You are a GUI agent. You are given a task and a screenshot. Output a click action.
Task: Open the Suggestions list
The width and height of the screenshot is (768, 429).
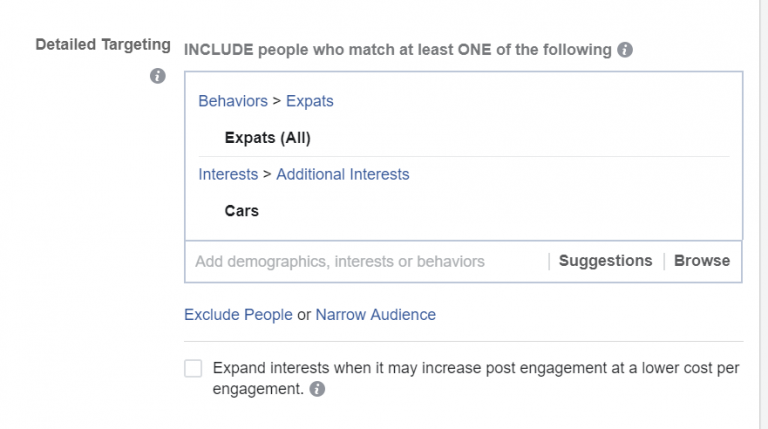605,261
